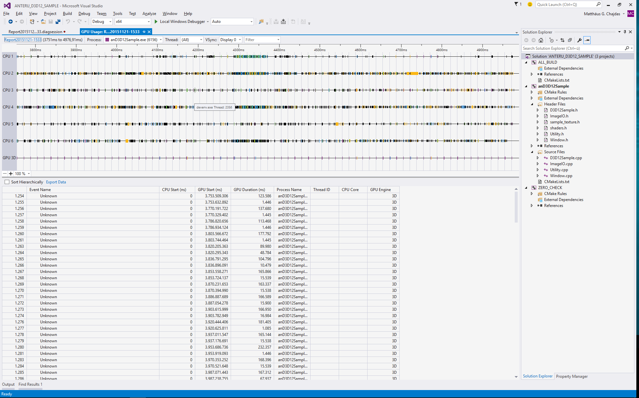Click the Export Data link

[56, 182]
